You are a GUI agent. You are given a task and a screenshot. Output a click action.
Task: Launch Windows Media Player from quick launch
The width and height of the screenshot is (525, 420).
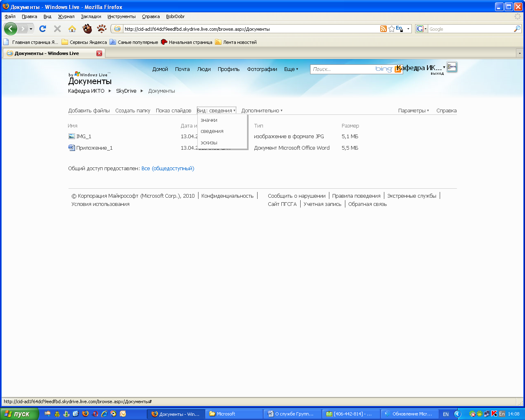point(114,414)
